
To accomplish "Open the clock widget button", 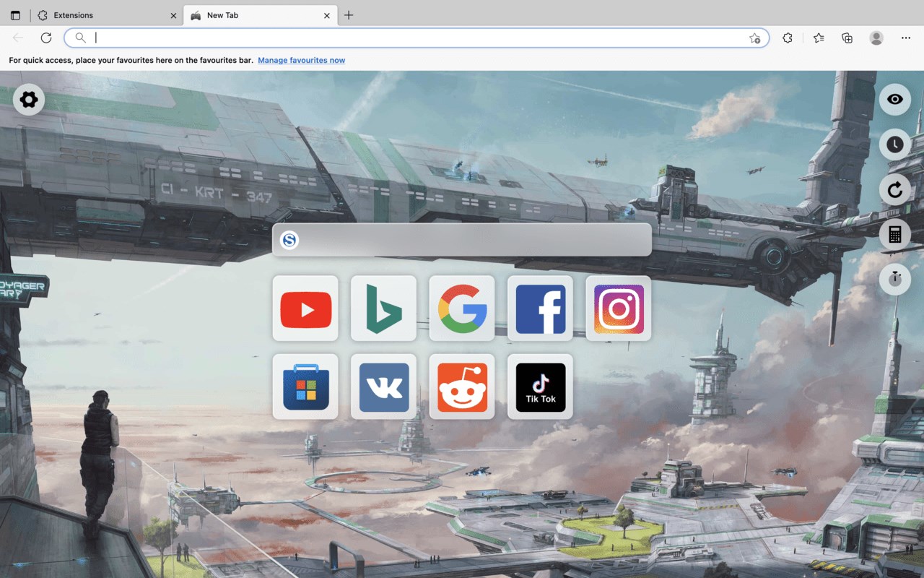I will 895,144.
